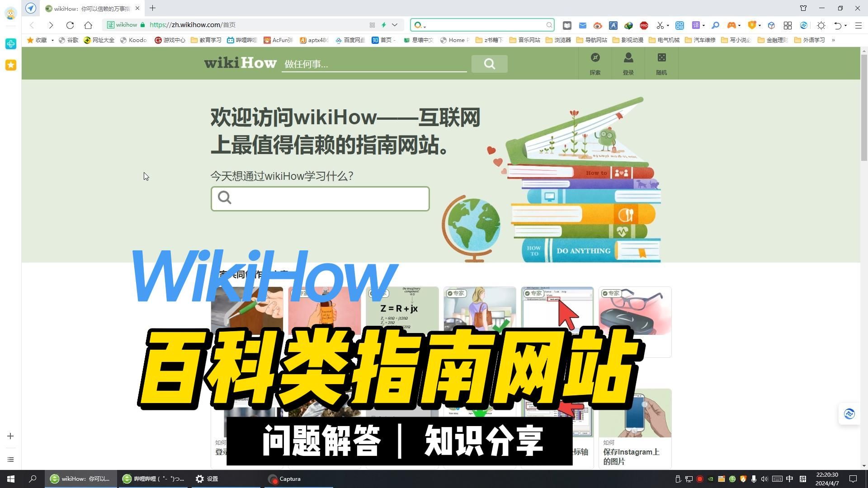Open the 哔哩哔哩 bookmark
The height and width of the screenshot is (488, 868).
coord(242,40)
